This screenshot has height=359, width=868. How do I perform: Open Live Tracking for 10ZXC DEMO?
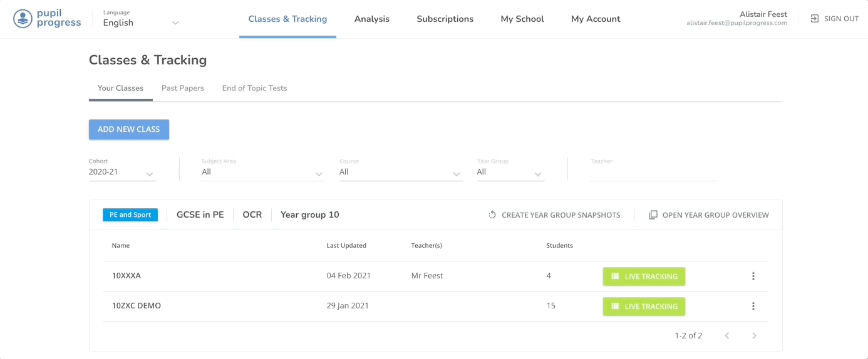(644, 306)
